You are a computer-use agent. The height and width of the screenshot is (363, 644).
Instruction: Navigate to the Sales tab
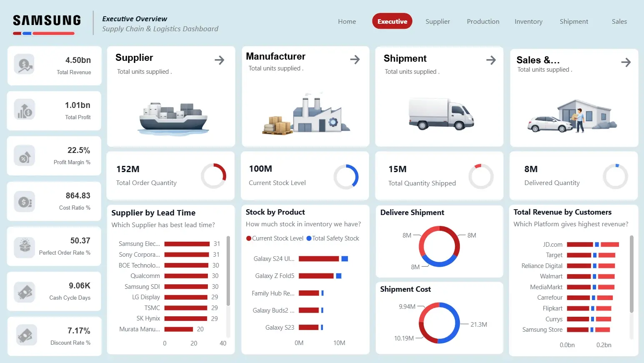(x=619, y=22)
